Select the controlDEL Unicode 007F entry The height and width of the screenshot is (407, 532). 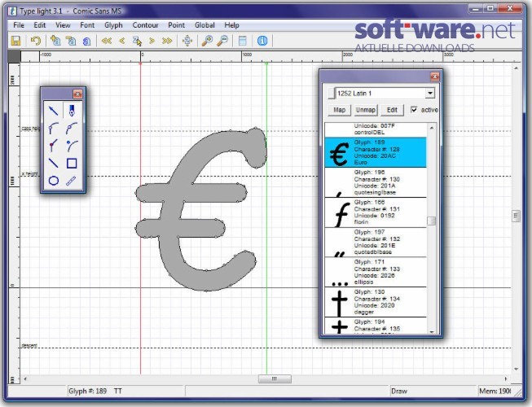pyautogui.click(x=376, y=129)
